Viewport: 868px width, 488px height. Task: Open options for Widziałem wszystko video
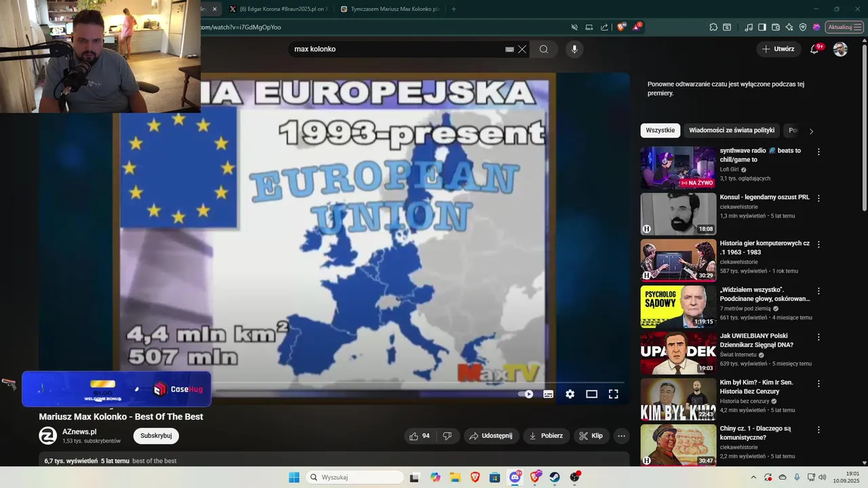click(x=818, y=291)
